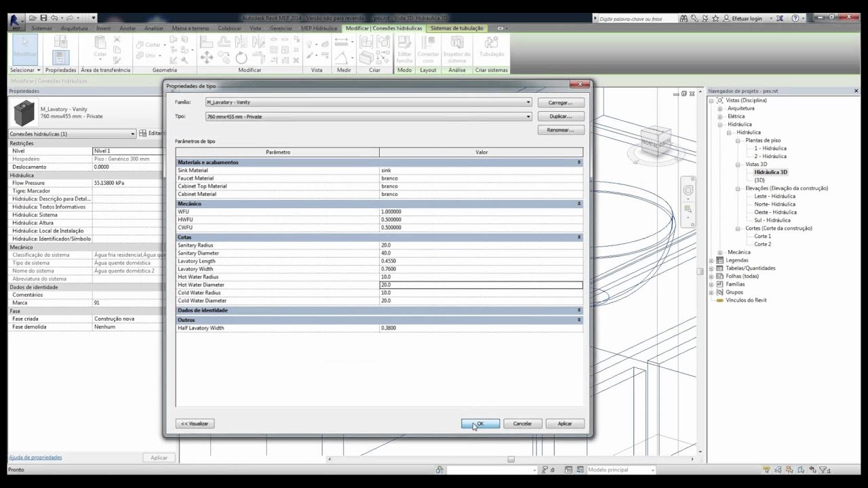Collapse the Mecânico parameter group
The width and height of the screenshot is (868, 488).
coord(578,204)
